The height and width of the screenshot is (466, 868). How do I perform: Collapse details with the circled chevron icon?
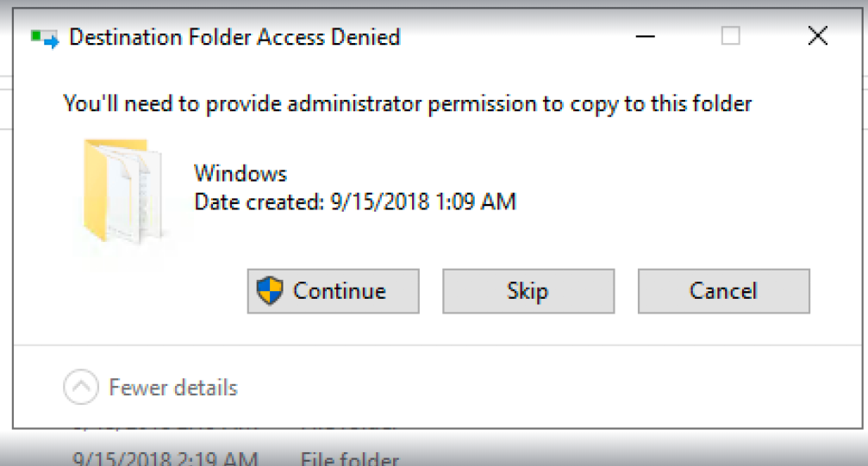pos(81,387)
